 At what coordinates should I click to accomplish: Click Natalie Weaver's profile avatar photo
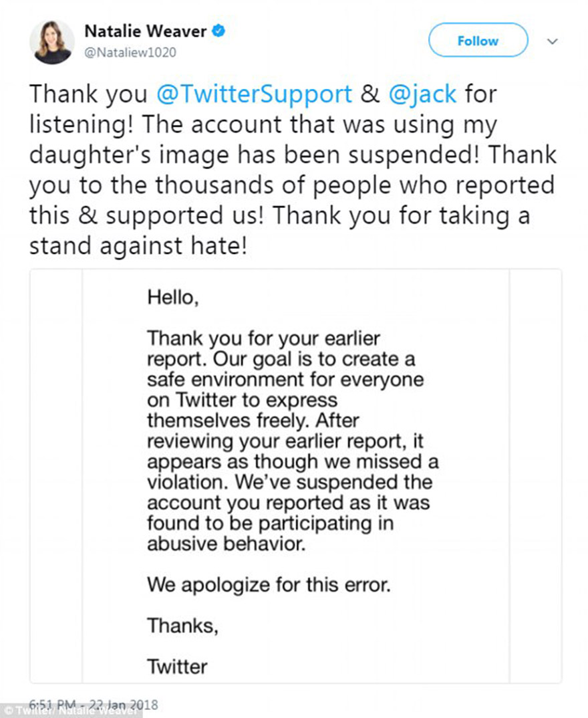pyautogui.click(x=51, y=41)
